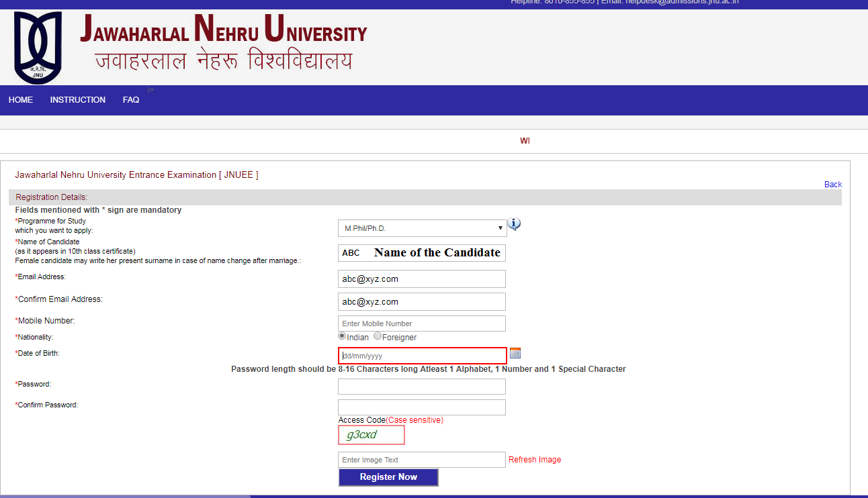
Task: Click into the Password field
Action: pyautogui.click(x=422, y=387)
